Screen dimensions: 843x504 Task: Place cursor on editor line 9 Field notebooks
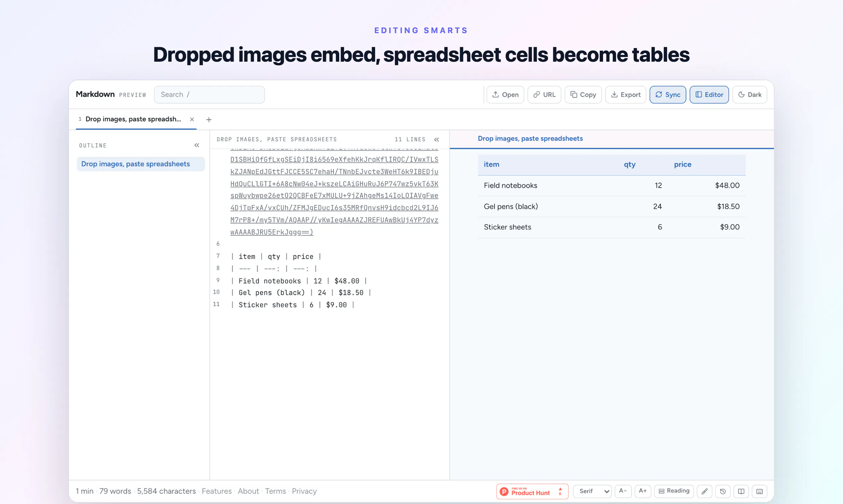pos(299,281)
